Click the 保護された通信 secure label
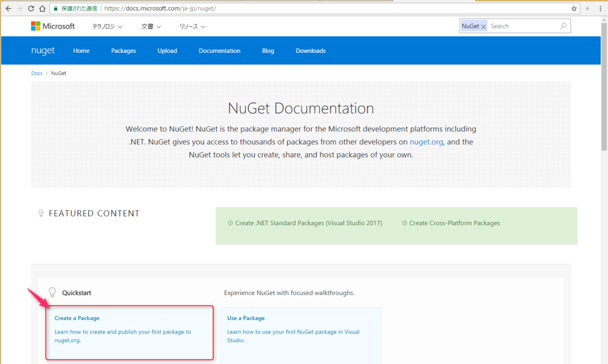The width and height of the screenshot is (608, 364). tap(79, 8)
